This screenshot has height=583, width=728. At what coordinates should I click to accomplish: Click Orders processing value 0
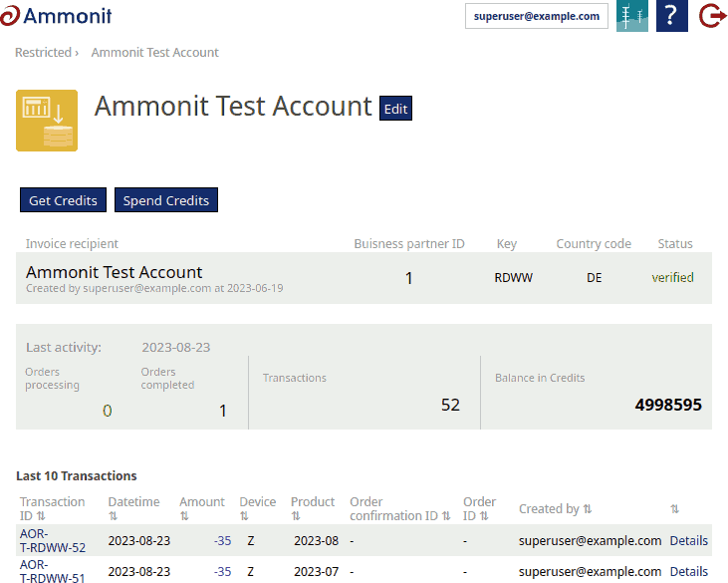(x=108, y=411)
